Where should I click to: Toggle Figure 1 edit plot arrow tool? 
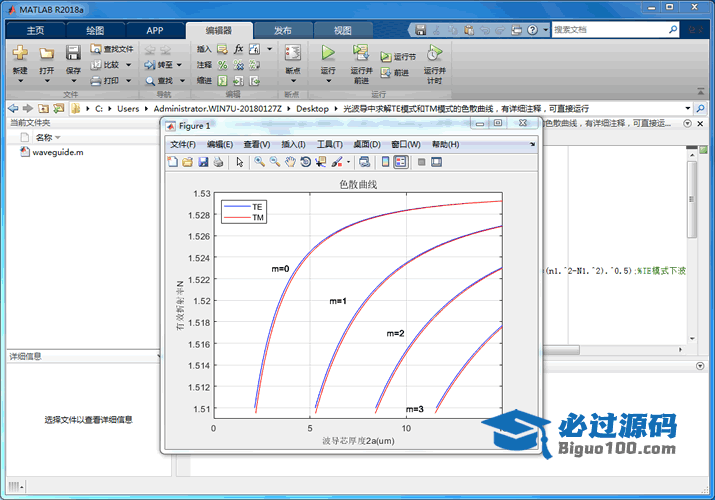coord(240,162)
